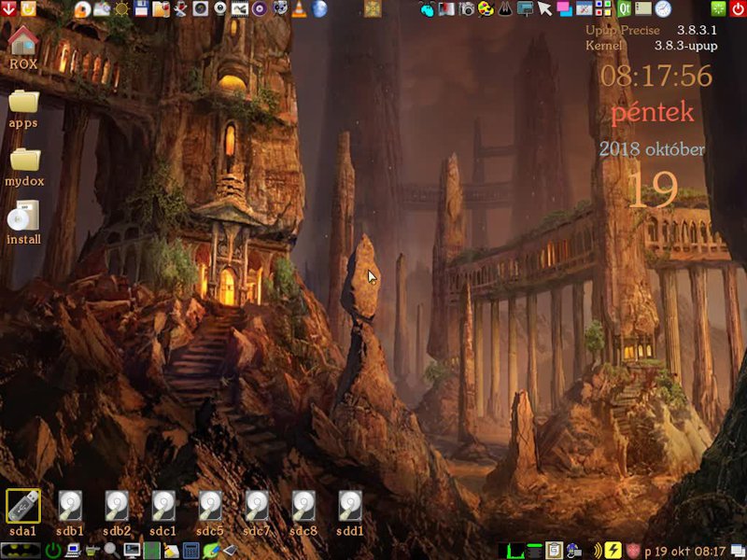The height and width of the screenshot is (560, 747).
Task: Open the orange disc burner icon
Action: 82,9
